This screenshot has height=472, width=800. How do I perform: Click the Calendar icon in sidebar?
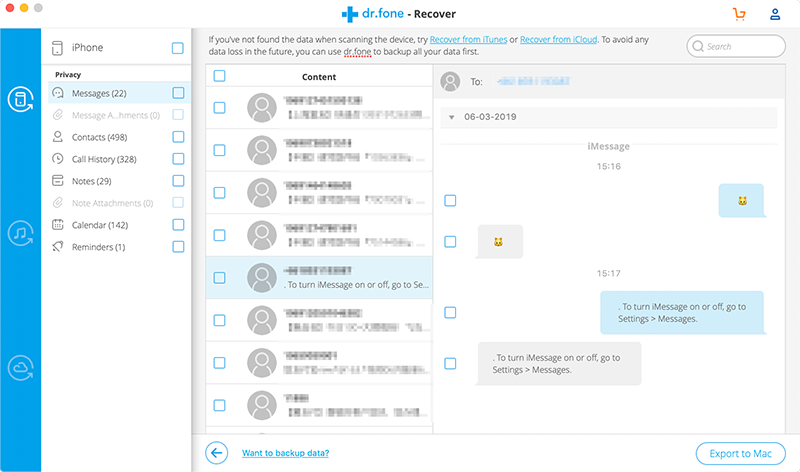(x=58, y=225)
